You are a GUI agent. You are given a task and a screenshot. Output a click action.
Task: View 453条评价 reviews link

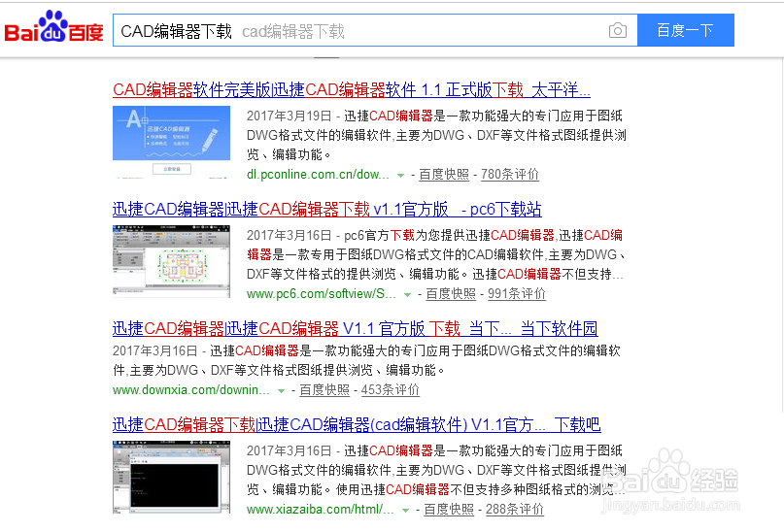coord(391,389)
